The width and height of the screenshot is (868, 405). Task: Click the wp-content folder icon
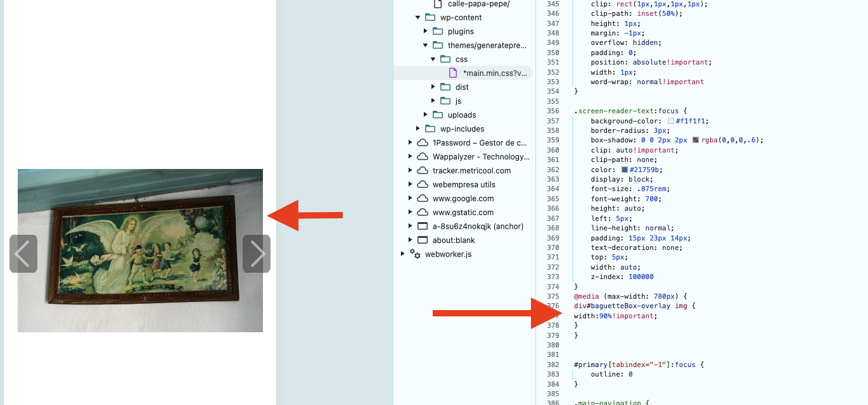coord(430,18)
